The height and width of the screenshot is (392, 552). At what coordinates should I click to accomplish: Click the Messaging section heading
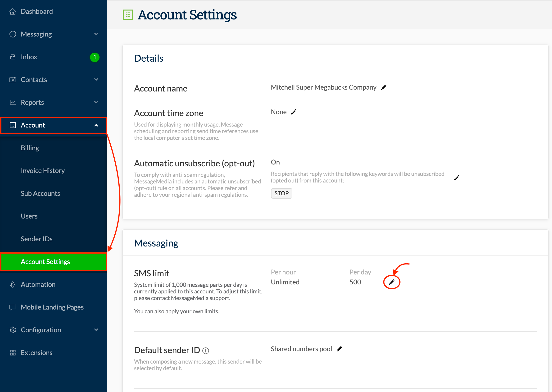(156, 243)
